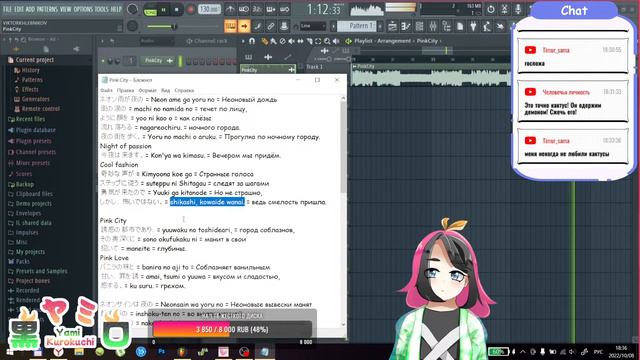The width and height of the screenshot is (640, 360).
Task: Toggle the overdub/blend recording icon
Action: click(271, 9)
